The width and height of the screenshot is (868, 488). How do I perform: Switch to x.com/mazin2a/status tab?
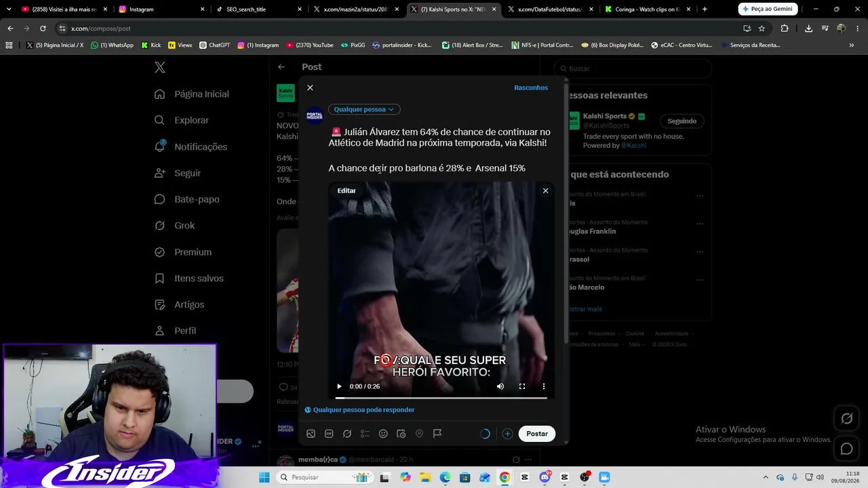point(356,9)
